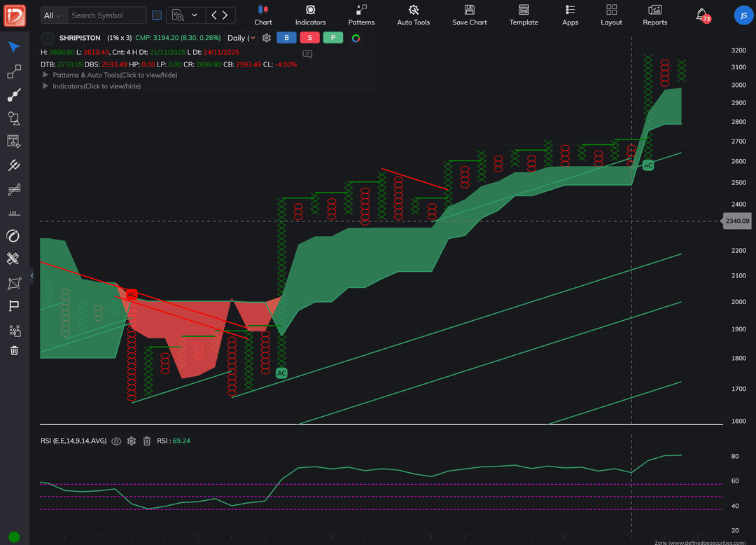756x545 pixels.
Task: Select the trend line drawing tool
Action: (x=14, y=95)
